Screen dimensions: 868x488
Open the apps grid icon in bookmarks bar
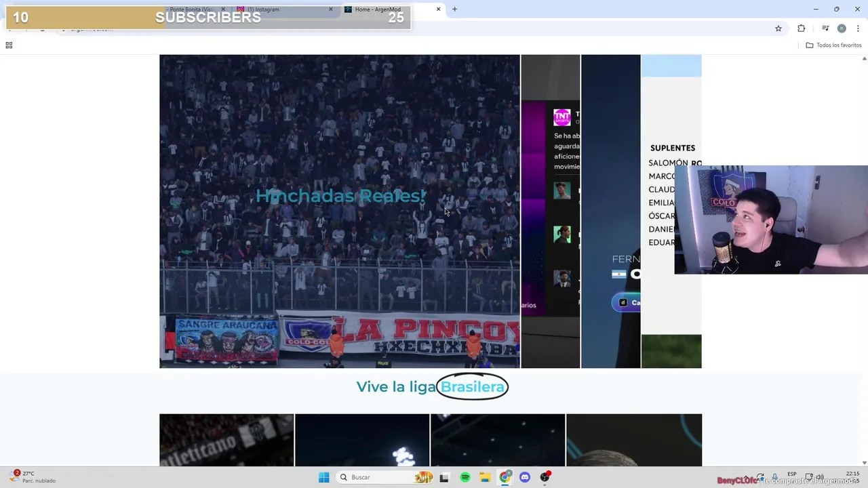pos(9,45)
